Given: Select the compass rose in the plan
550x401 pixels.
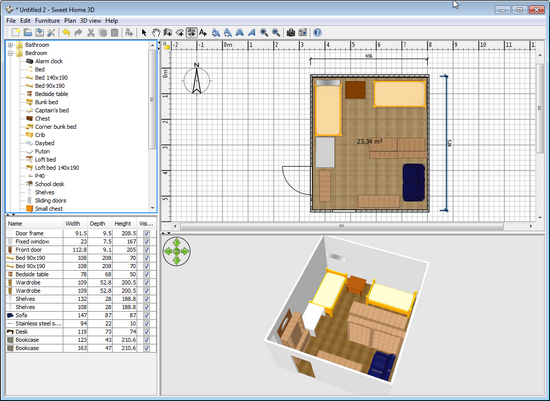Looking at the screenshot, I should [197, 79].
